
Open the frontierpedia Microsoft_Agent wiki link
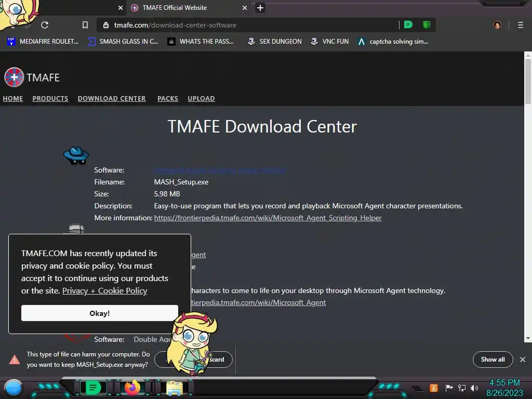tap(259, 302)
